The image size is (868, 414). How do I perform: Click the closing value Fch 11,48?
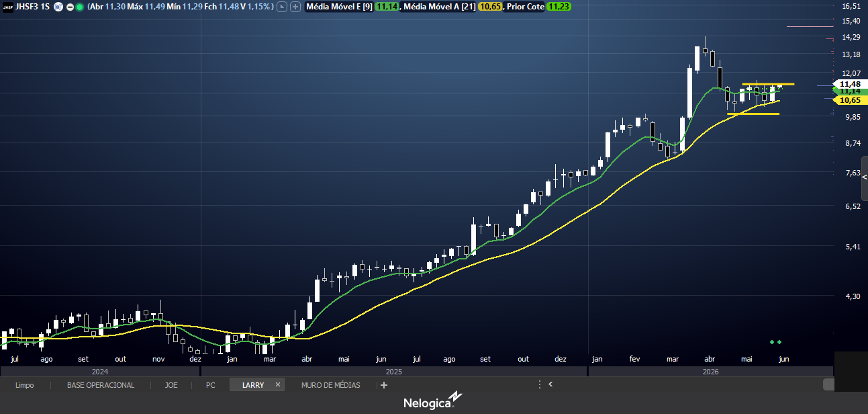pyautogui.click(x=220, y=7)
